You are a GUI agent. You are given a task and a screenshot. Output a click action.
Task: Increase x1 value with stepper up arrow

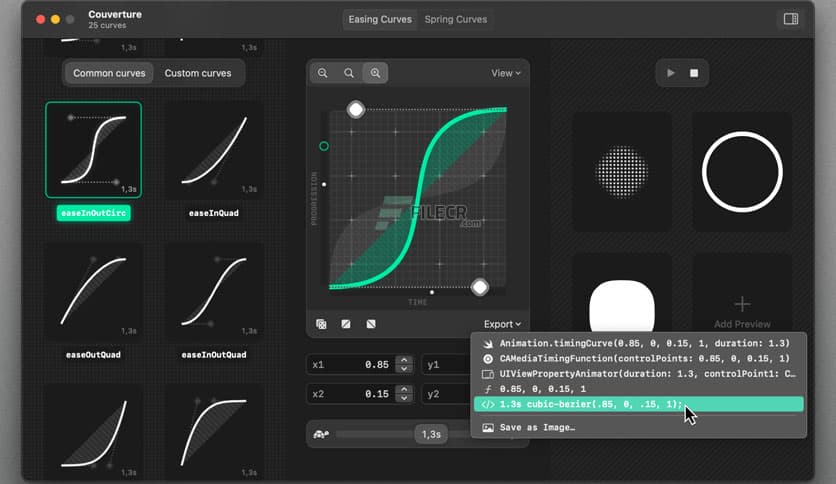click(x=404, y=360)
